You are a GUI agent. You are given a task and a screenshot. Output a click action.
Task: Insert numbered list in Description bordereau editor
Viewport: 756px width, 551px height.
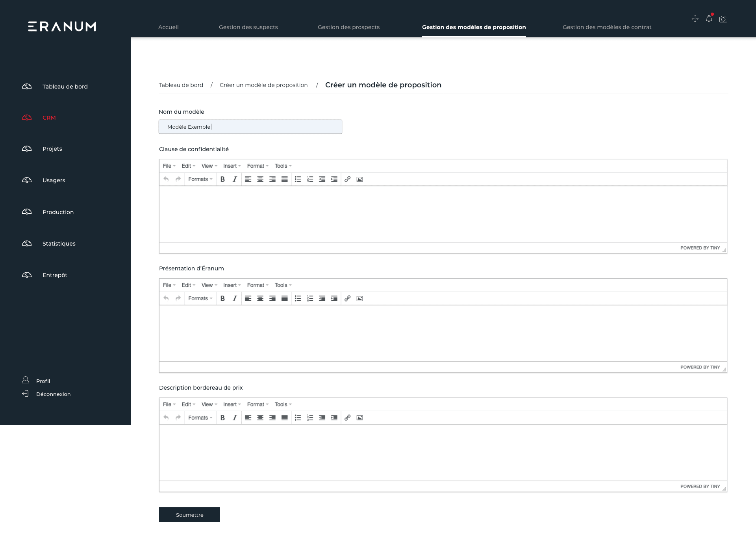[x=310, y=418]
